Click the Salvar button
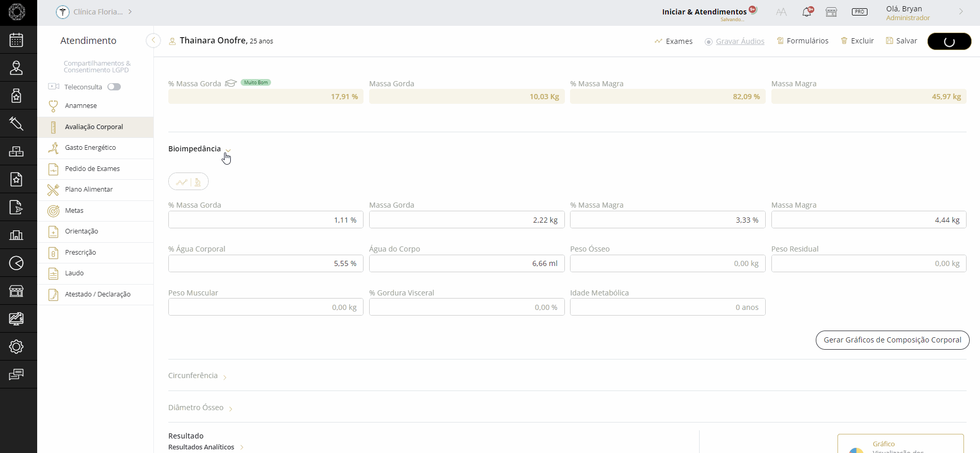 point(902,41)
